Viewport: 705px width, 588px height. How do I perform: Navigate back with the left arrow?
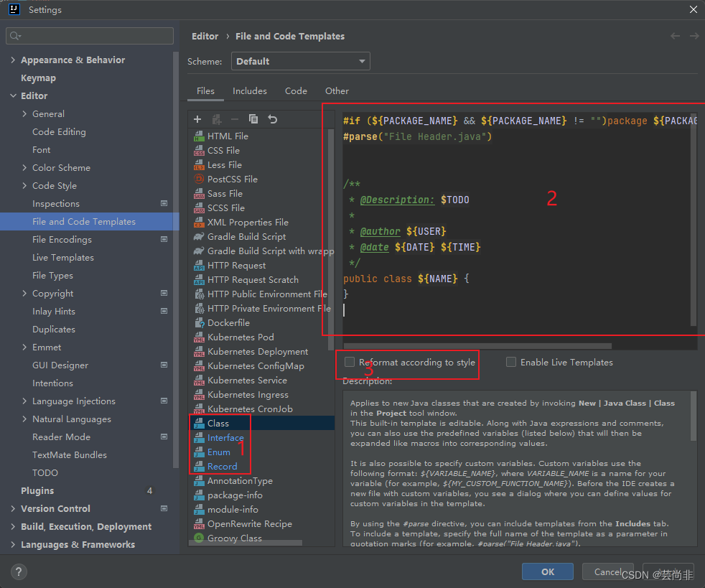(675, 36)
